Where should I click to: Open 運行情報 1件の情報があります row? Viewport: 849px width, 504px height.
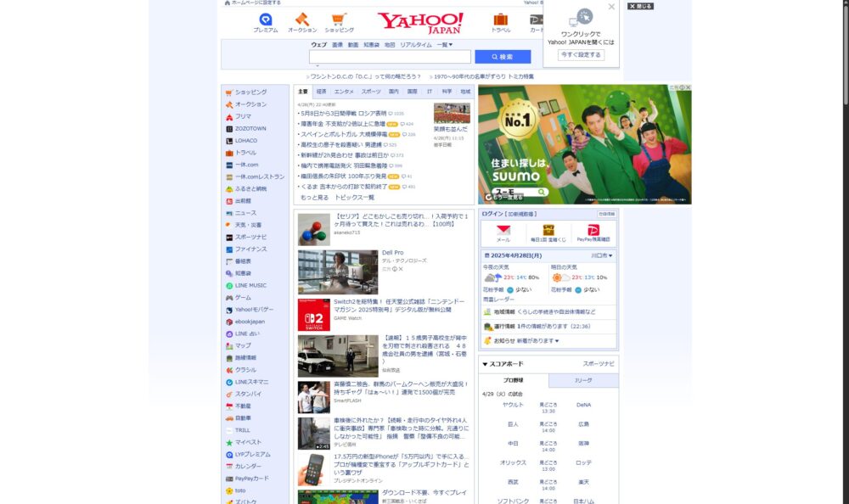(x=548, y=327)
